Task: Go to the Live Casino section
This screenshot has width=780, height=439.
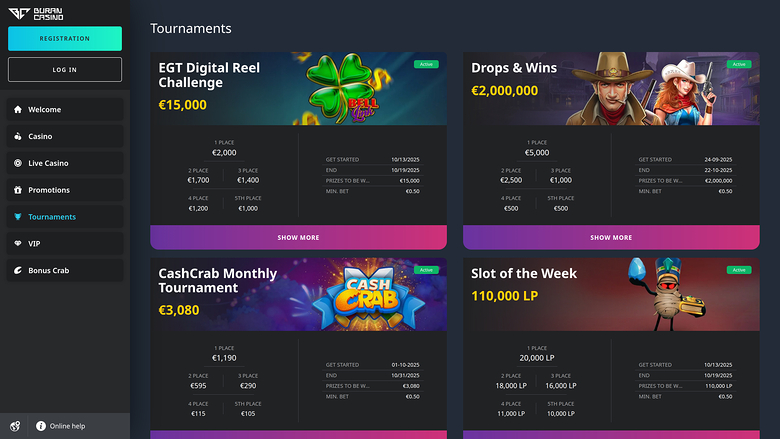Action: coord(48,163)
